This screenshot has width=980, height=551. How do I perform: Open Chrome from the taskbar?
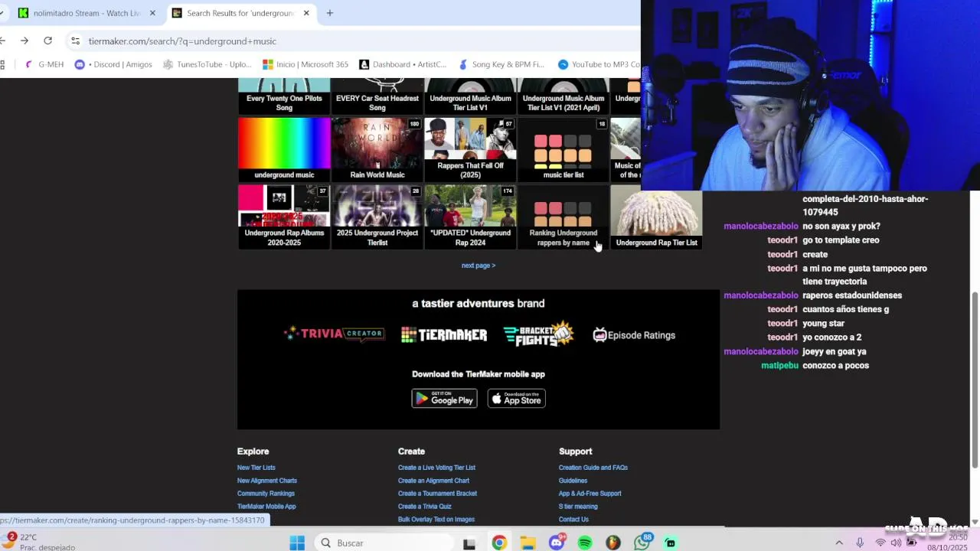click(499, 543)
